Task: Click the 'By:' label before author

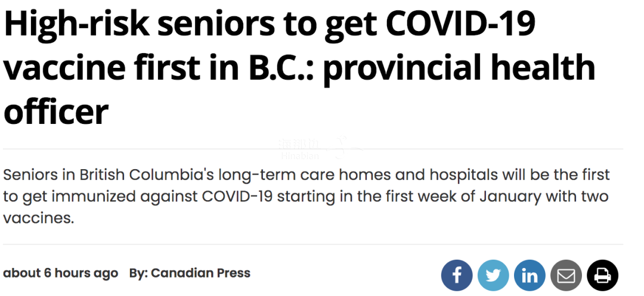Action: tap(138, 273)
